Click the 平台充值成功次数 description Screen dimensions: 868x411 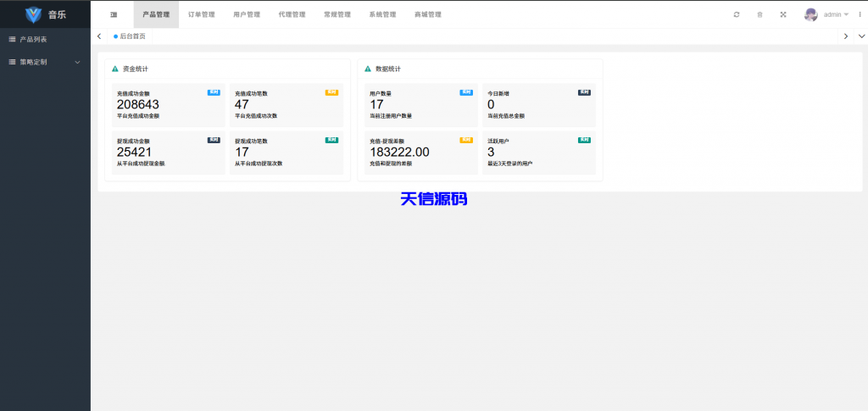coord(256,116)
